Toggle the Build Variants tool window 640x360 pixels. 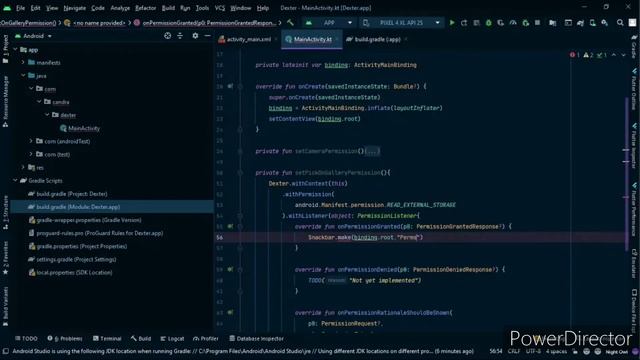[5, 307]
